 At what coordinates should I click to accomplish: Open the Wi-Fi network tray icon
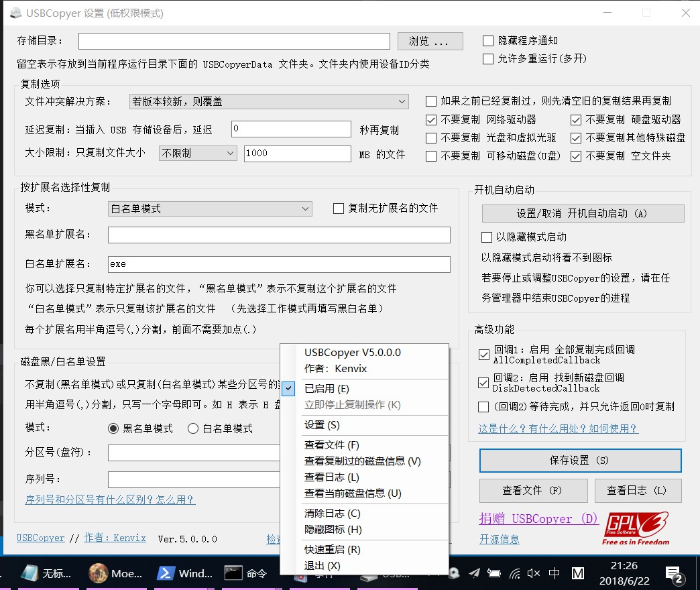click(x=514, y=574)
